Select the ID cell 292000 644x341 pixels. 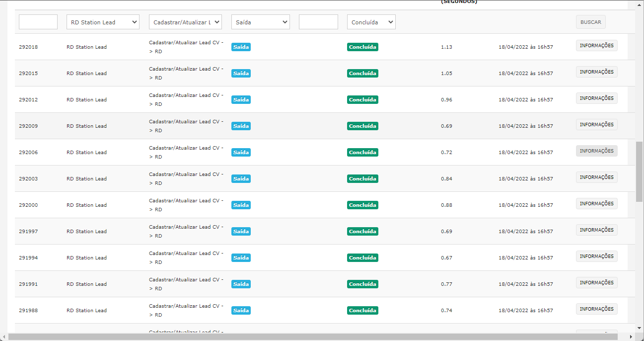28,205
